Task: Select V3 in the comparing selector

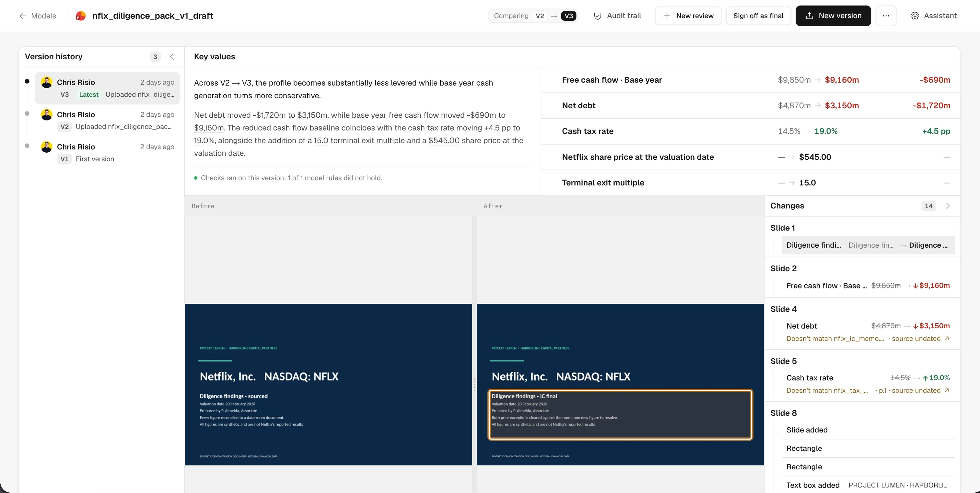Action: [x=568, y=16]
